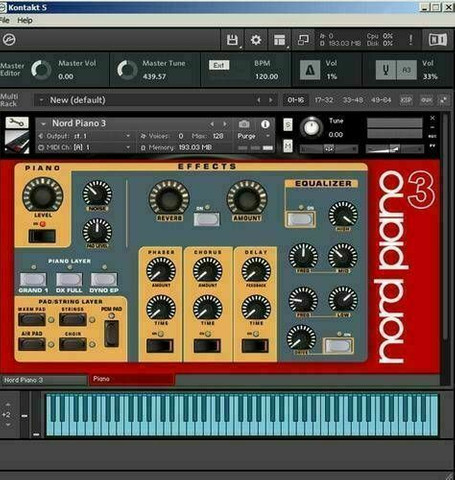Open the File menu

pos(4,20)
